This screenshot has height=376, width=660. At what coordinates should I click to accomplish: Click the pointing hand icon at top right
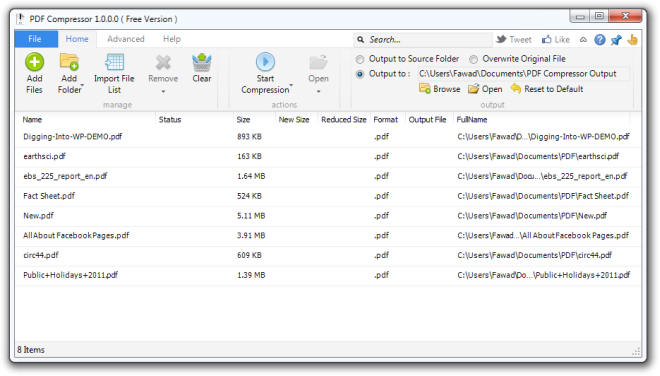coord(632,40)
